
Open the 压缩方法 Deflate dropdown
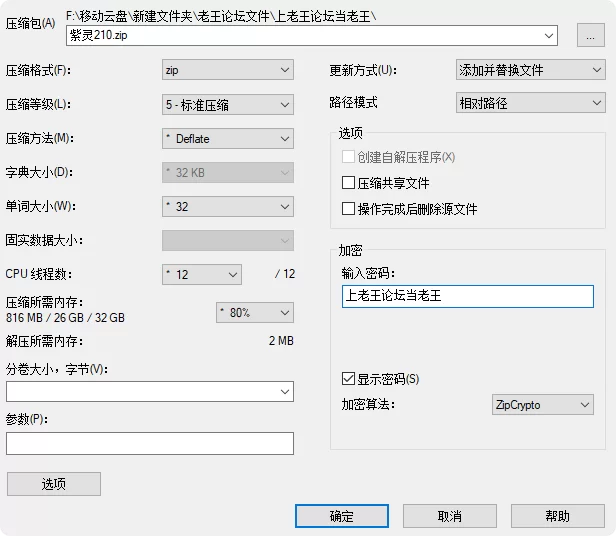pos(228,139)
